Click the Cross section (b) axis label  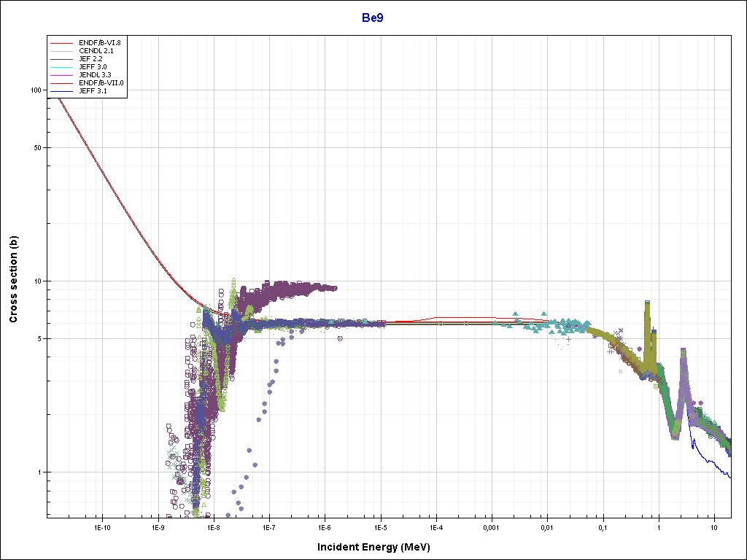click(x=13, y=280)
